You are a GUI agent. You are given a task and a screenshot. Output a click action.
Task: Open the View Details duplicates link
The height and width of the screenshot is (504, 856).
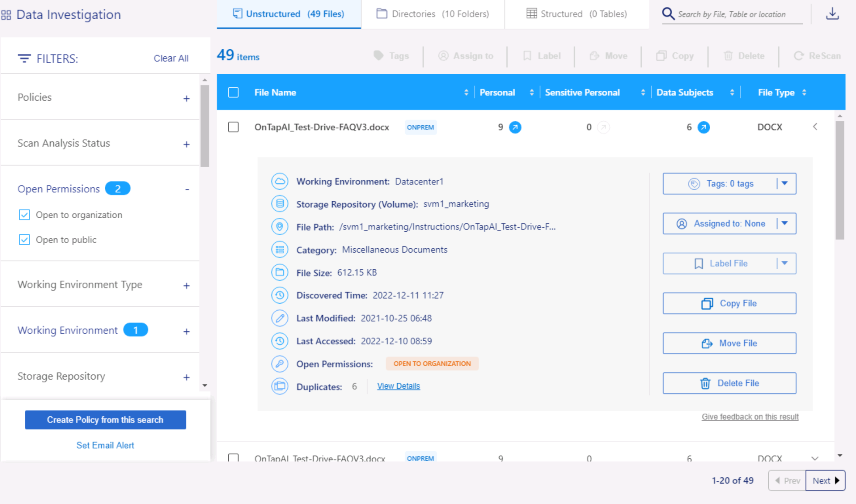pos(398,386)
